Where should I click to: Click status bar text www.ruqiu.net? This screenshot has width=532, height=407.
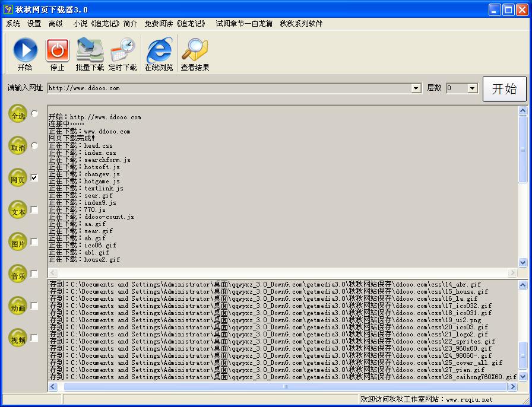[469, 399]
